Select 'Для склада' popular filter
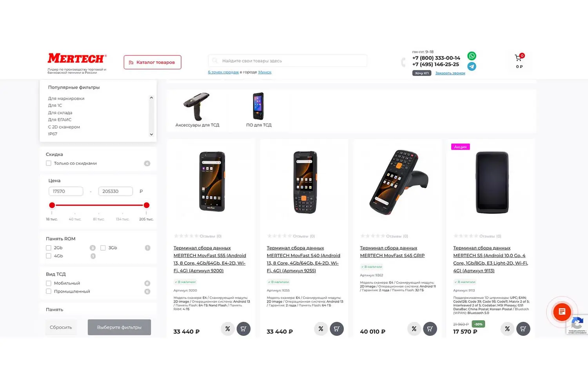Image resolution: width=588 pixels, height=392 pixels. [x=60, y=113]
